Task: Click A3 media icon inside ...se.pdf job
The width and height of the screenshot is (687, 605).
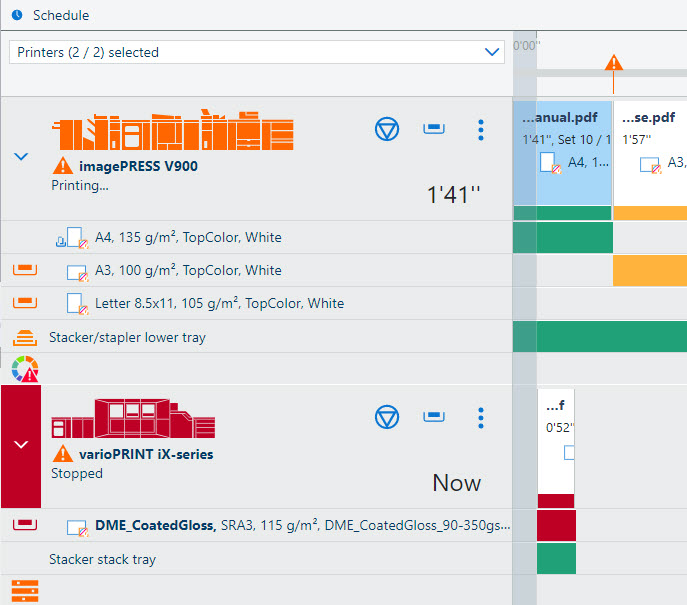Action: coord(651,166)
